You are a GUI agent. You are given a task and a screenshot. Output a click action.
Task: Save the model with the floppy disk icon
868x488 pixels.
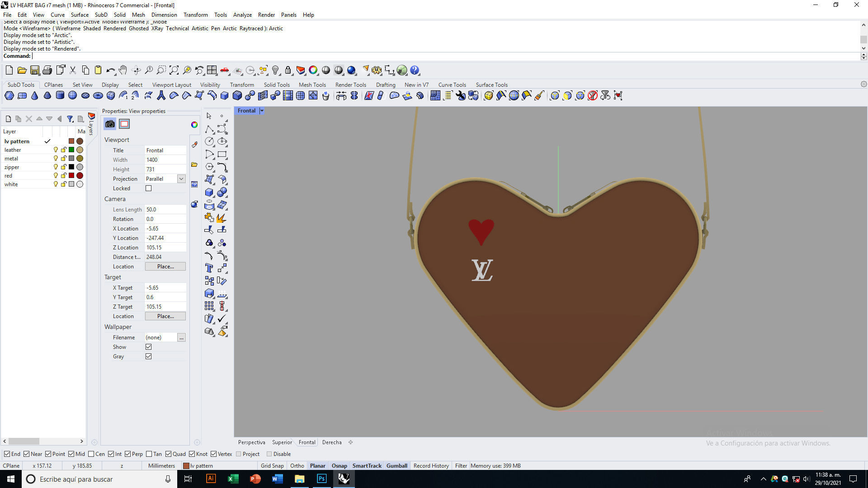(34, 70)
